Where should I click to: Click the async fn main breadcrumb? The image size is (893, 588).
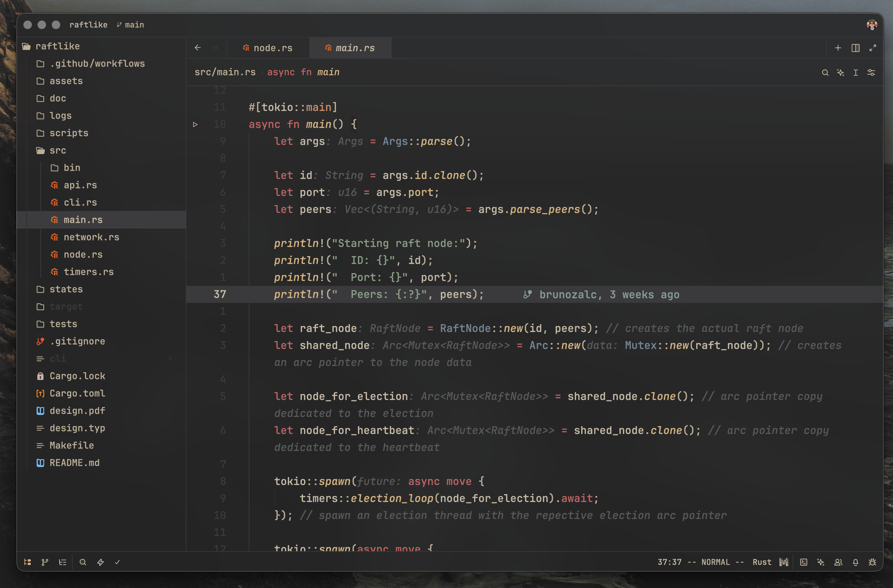click(x=303, y=72)
